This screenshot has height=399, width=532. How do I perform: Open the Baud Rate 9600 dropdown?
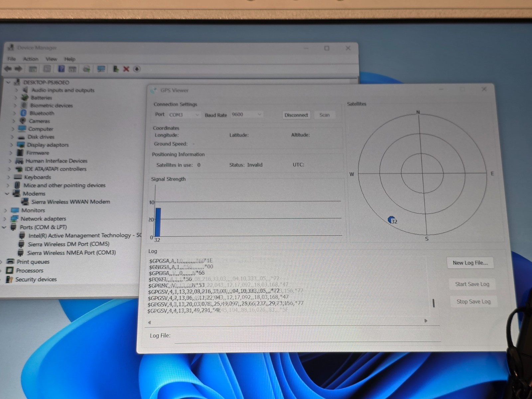(246, 115)
